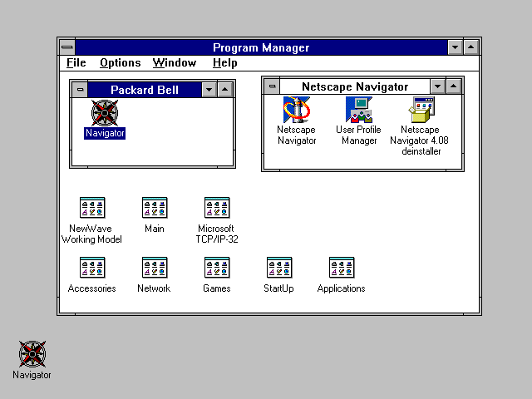Maximize the Program Manager window

pyautogui.click(x=471, y=47)
